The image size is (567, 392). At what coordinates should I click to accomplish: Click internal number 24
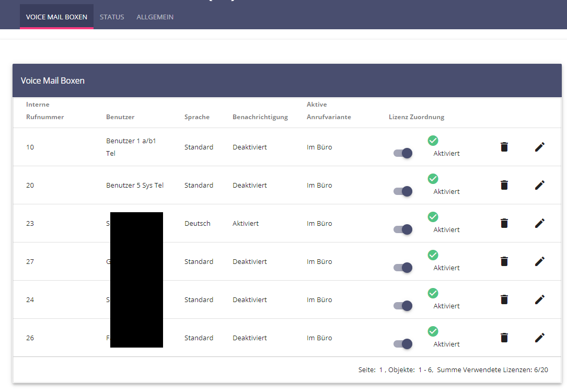pos(30,300)
